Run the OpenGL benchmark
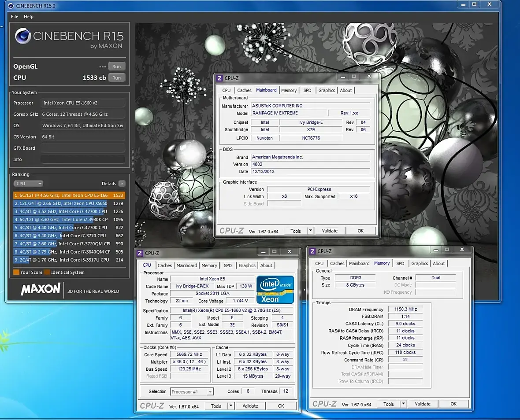The image size is (520, 420). coord(116,66)
